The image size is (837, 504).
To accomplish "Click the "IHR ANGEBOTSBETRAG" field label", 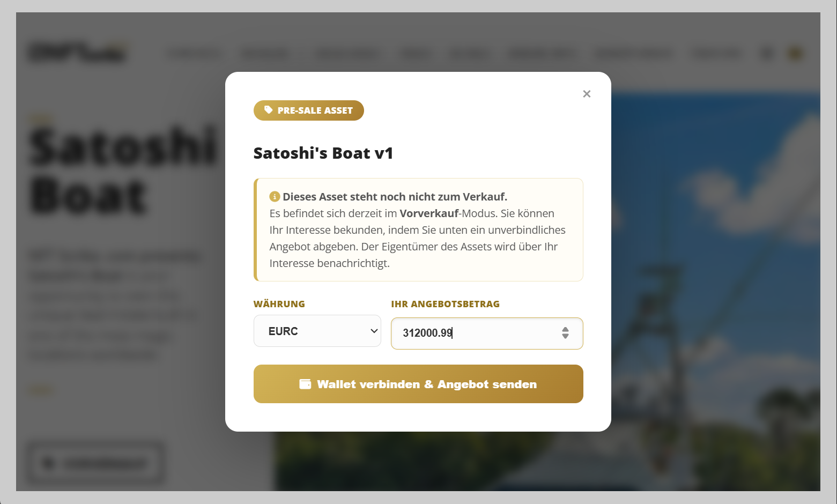I will [x=446, y=304].
